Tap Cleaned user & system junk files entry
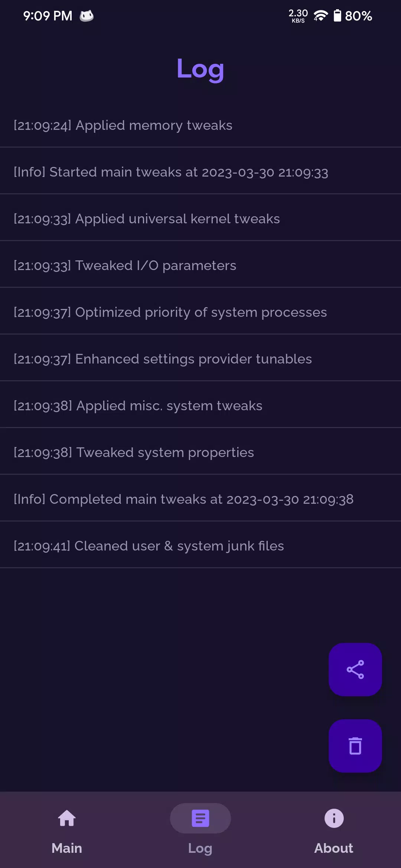This screenshot has height=868, width=401. coord(200,546)
